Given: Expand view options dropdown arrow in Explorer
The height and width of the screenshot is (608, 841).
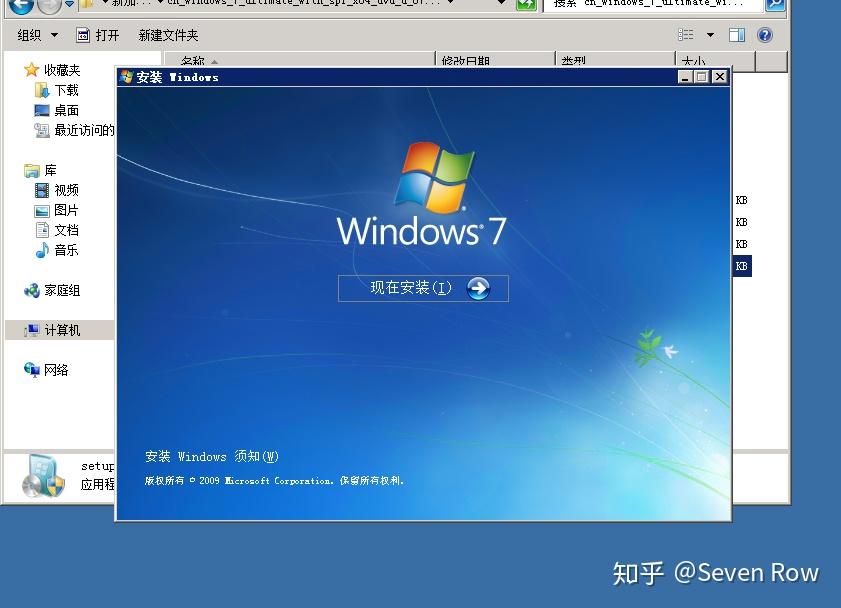Looking at the screenshot, I should 710,35.
